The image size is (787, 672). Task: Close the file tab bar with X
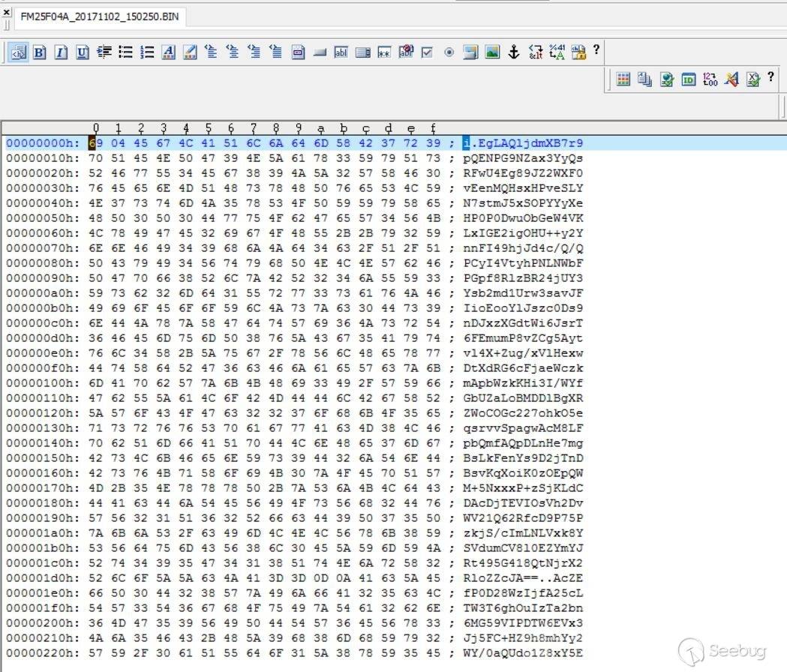tap(7, 12)
